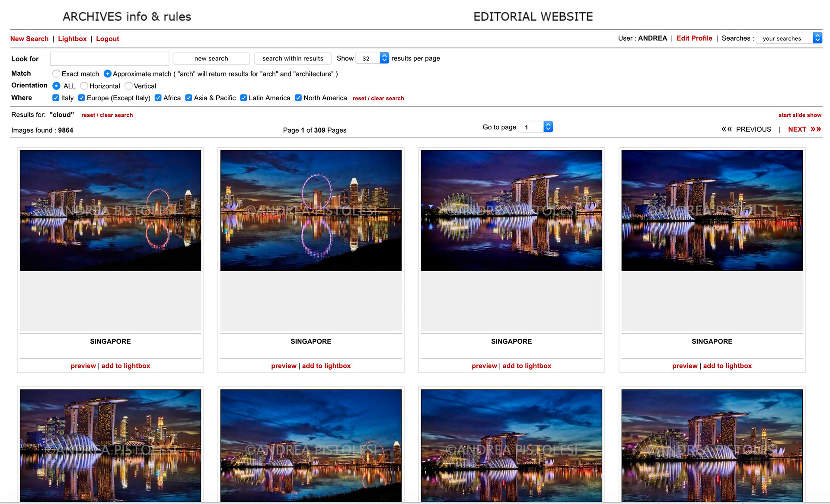Select the Exact match radio button

click(56, 73)
